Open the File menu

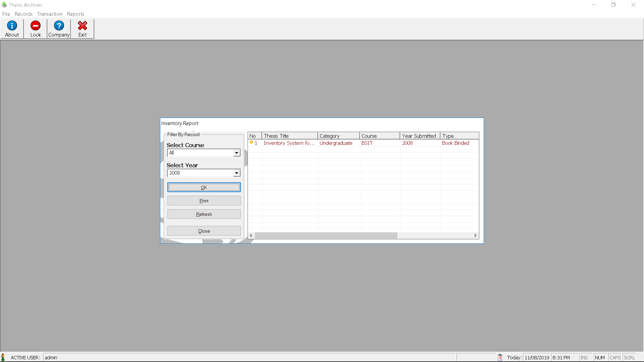6,14
